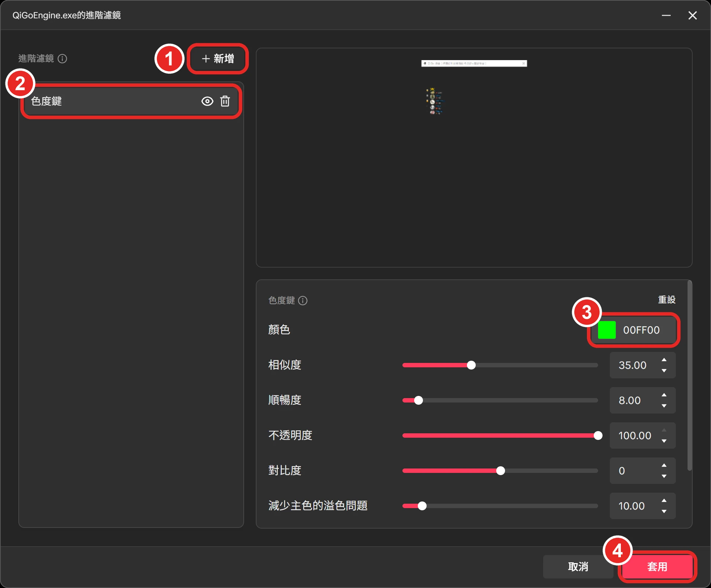Select the 色度鍵 filter row
This screenshot has width=711, height=588.
(x=131, y=101)
